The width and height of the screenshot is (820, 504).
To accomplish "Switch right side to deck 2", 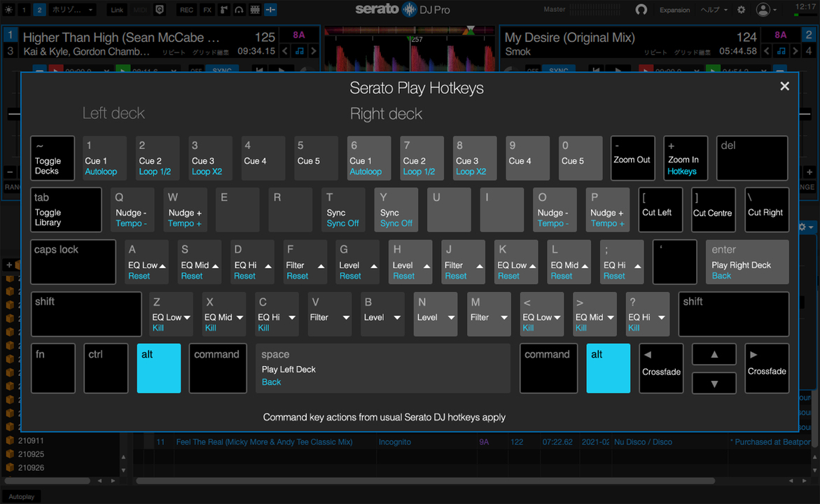I will point(809,35).
